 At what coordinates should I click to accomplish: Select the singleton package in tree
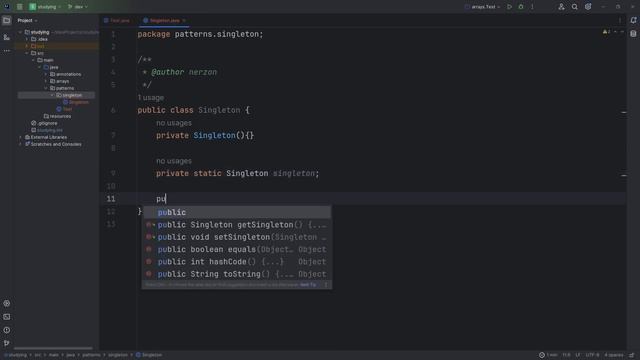point(56,95)
